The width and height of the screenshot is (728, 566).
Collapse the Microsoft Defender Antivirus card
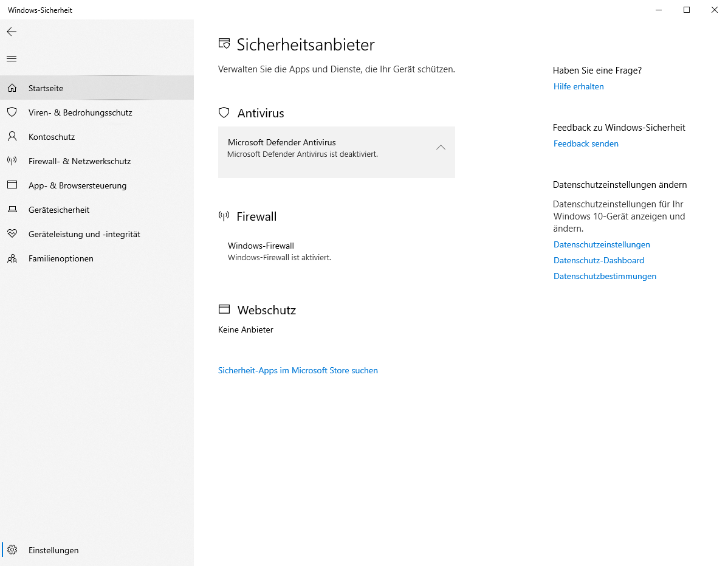pyautogui.click(x=441, y=147)
